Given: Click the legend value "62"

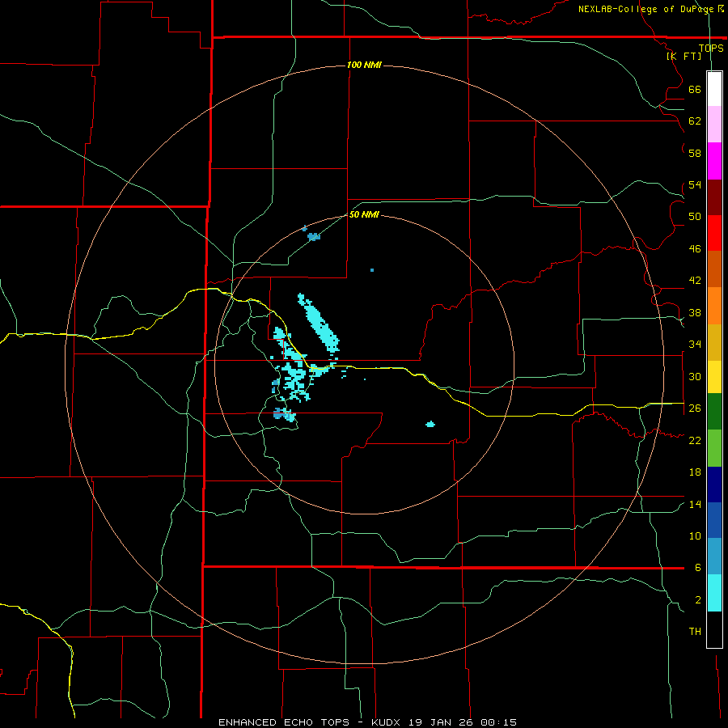Looking at the screenshot, I should click(x=695, y=121).
